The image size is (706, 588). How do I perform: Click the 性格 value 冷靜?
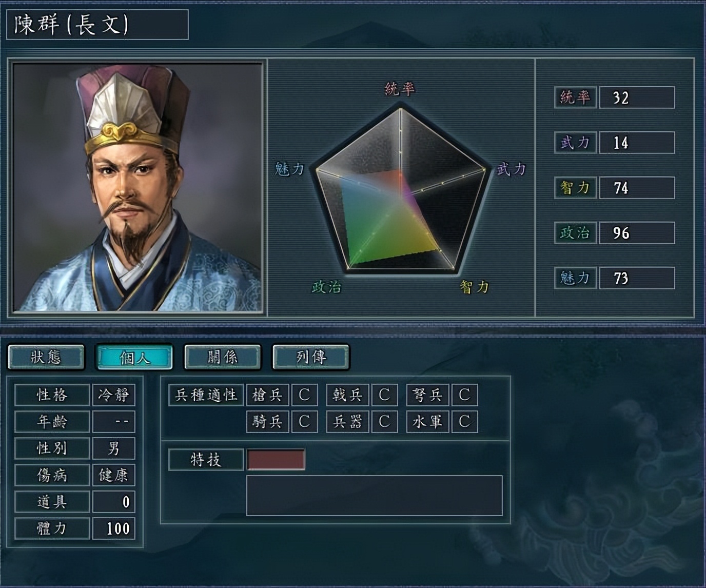tap(113, 395)
